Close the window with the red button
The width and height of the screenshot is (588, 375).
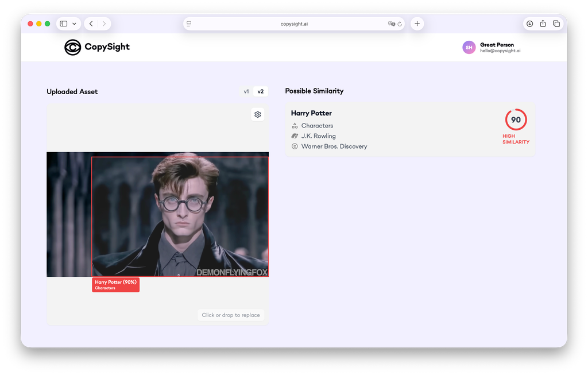pyautogui.click(x=30, y=24)
